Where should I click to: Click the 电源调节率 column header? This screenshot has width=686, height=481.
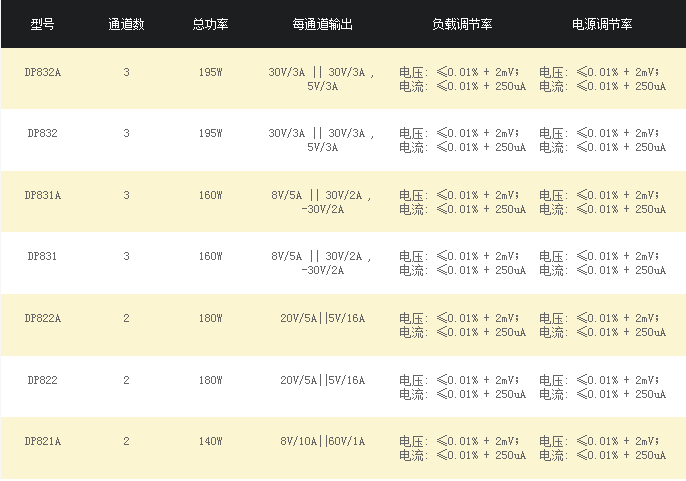pyautogui.click(x=602, y=24)
